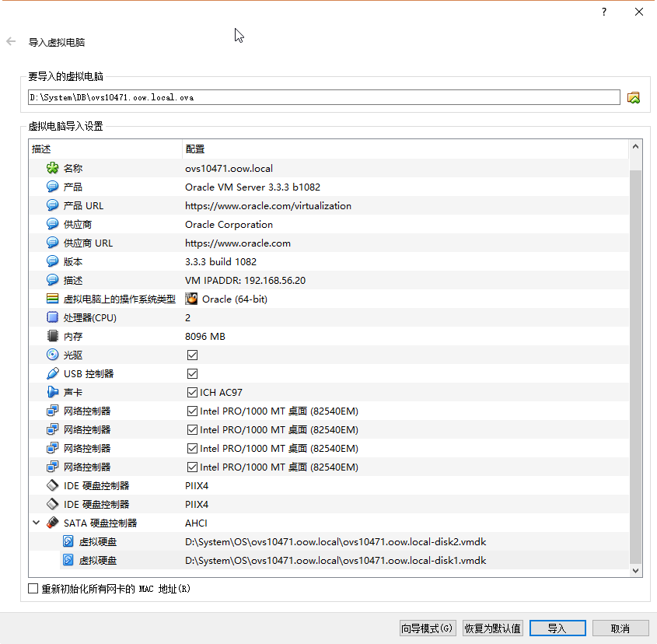
Task: Uncheck the fourth network controller checkbox
Action: coord(192,467)
